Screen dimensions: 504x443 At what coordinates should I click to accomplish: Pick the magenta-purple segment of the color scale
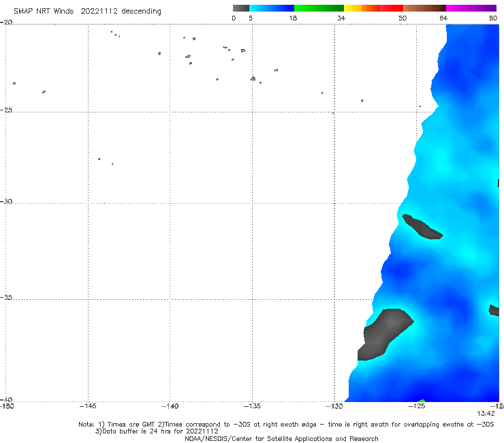pos(471,8)
